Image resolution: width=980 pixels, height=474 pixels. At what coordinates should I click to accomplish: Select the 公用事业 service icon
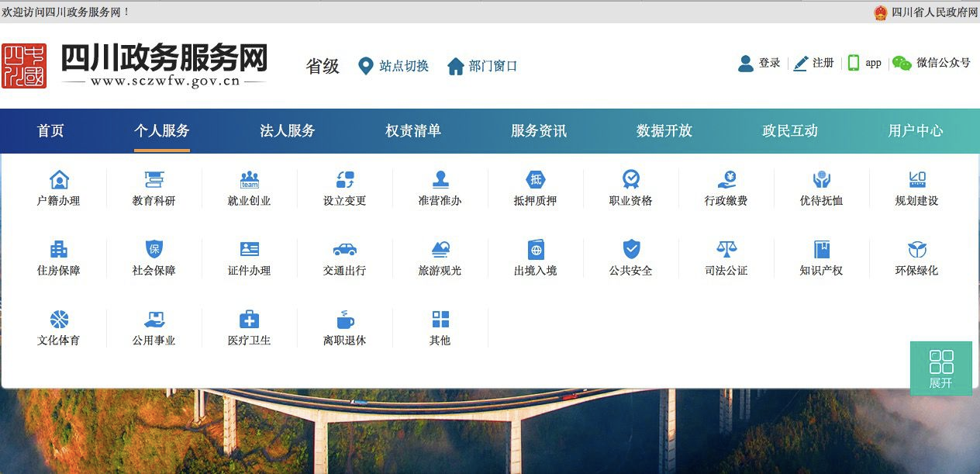[x=154, y=319]
